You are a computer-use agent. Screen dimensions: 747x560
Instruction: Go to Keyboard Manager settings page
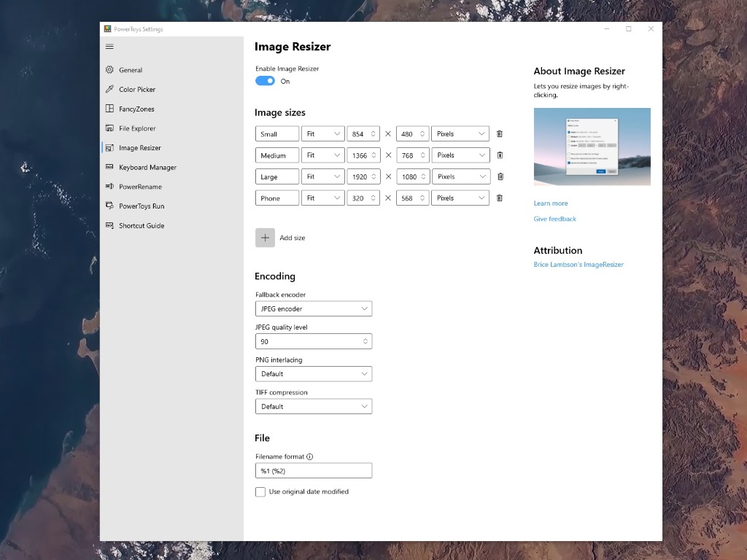coord(147,168)
